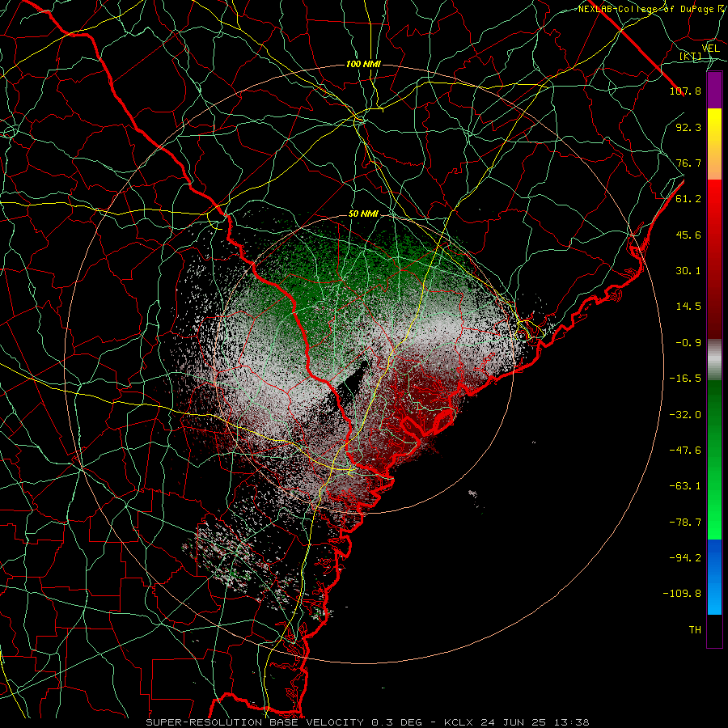Screen dimensions: 728x728
Task: Click the blue segment of the color bar
Action: tap(714, 577)
